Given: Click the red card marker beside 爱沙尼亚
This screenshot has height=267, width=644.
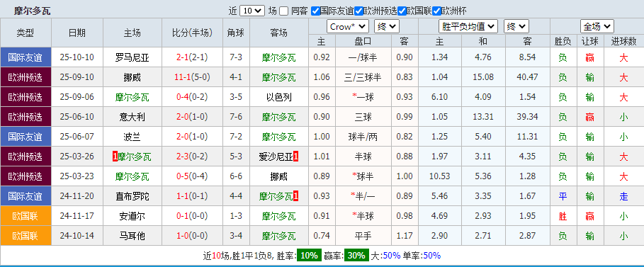Looking at the screenshot, I should click(x=295, y=157).
